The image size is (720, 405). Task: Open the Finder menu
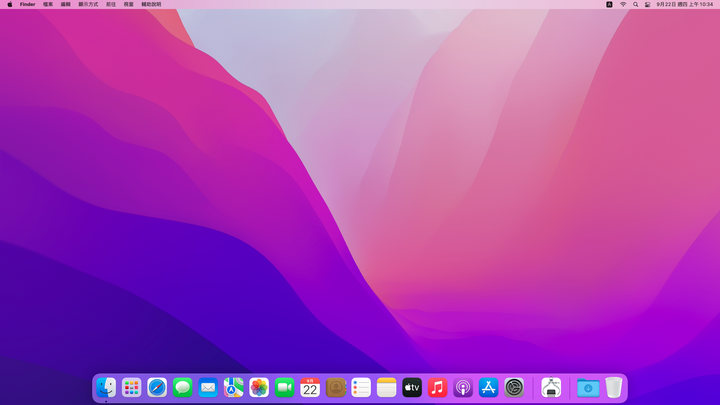(28, 4)
